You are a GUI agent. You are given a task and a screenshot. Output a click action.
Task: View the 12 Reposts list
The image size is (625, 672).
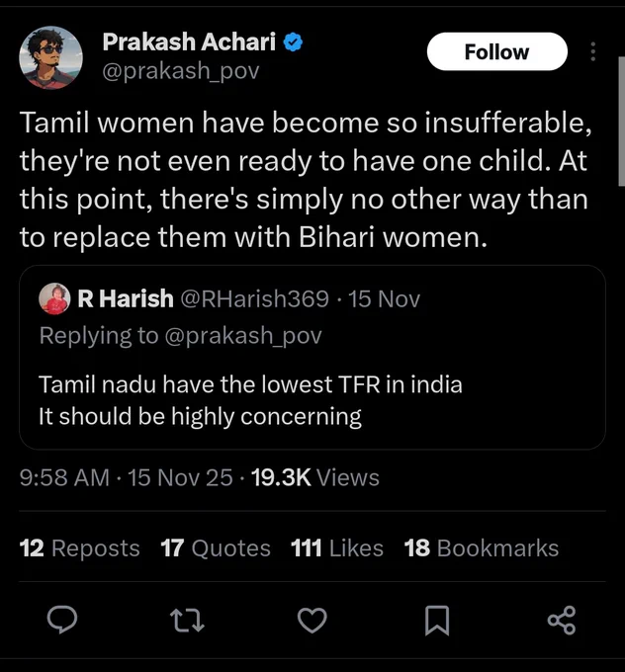click(80, 547)
